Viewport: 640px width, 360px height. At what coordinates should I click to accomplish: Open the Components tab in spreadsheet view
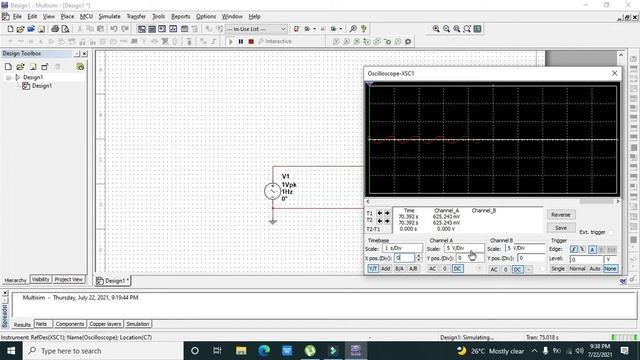tap(69, 324)
